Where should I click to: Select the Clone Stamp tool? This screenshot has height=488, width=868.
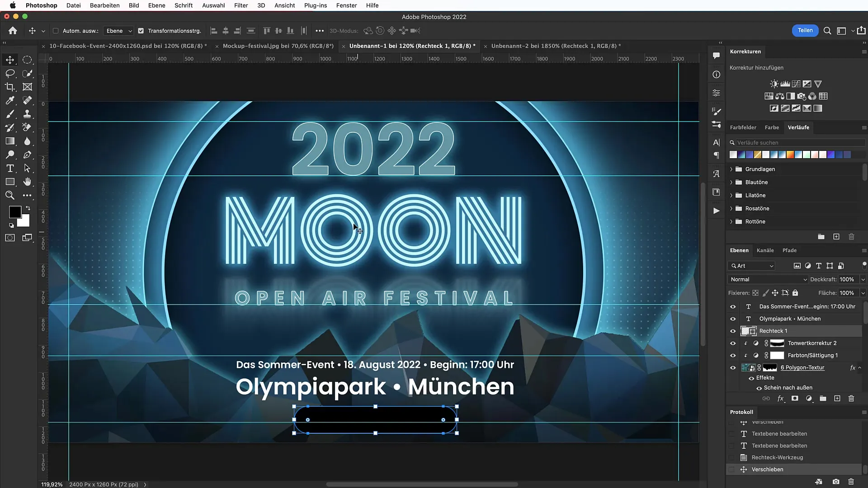point(27,114)
